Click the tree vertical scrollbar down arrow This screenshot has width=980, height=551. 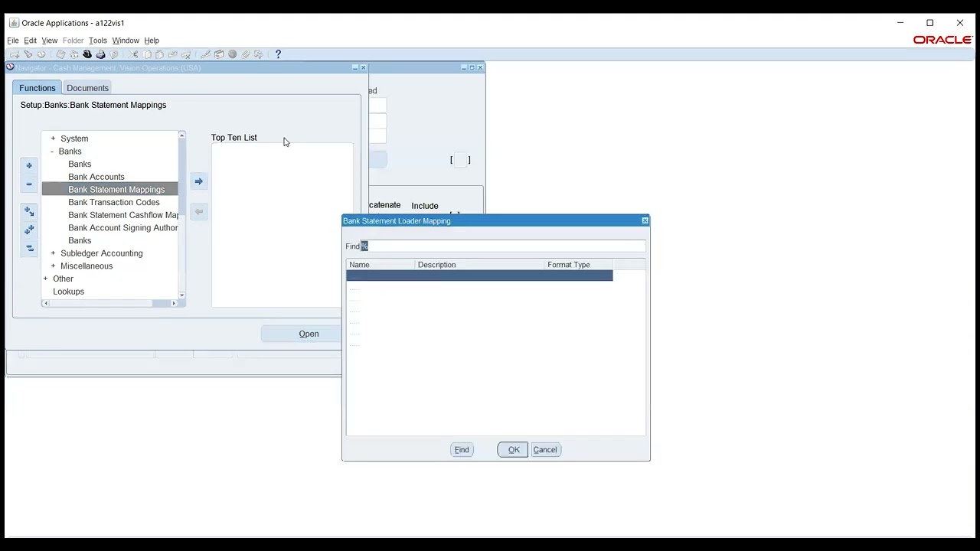[181, 295]
